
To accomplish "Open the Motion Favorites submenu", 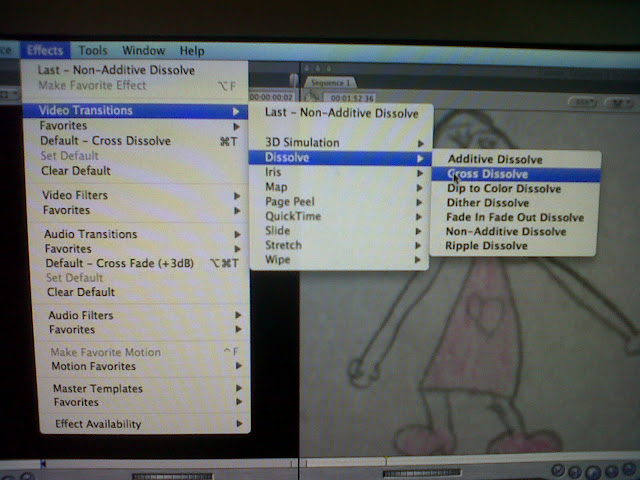I will (x=144, y=367).
